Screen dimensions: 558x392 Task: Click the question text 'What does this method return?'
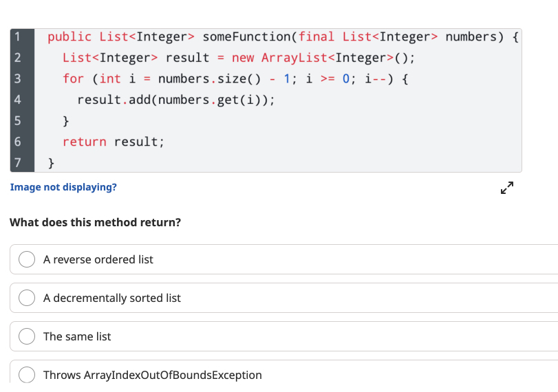click(96, 222)
